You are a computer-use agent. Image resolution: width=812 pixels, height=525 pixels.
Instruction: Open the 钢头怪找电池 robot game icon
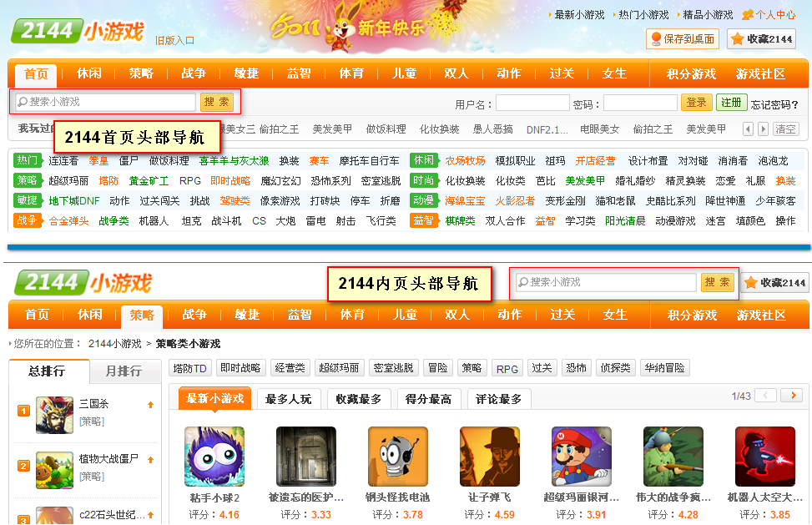398,457
